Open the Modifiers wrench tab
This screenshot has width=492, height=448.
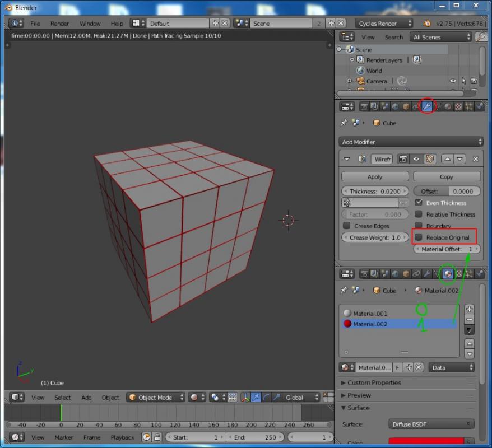[x=427, y=106]
